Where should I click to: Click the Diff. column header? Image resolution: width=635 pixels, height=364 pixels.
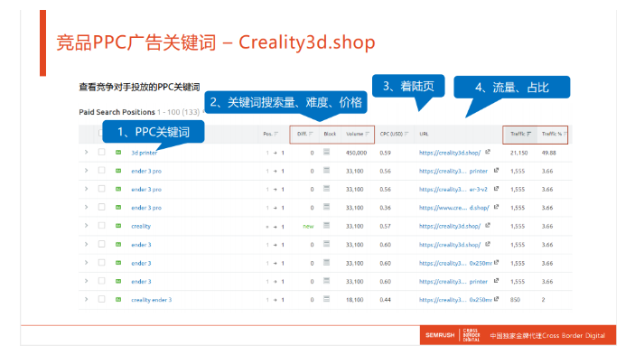coord(302,134)
